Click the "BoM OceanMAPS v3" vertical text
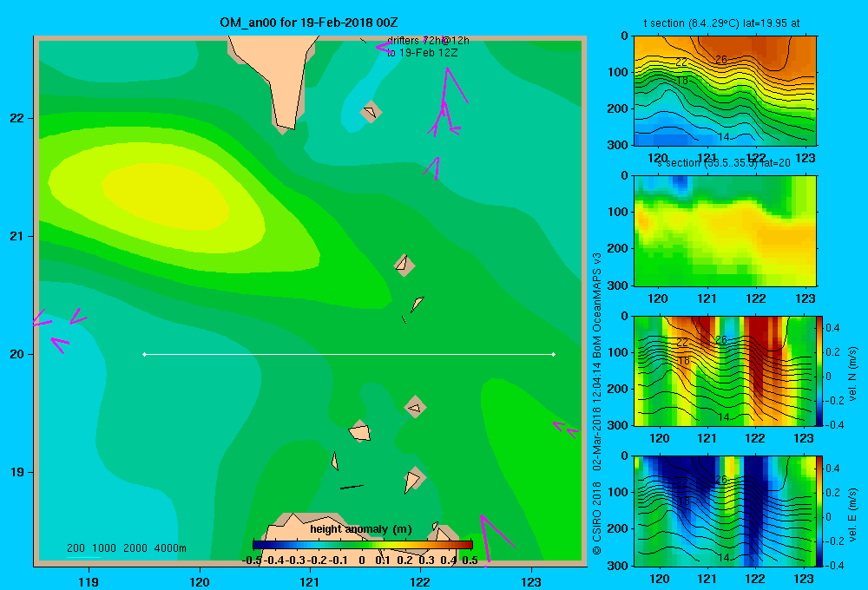Screen dimensions: 868x590 (x=597, y=305)
